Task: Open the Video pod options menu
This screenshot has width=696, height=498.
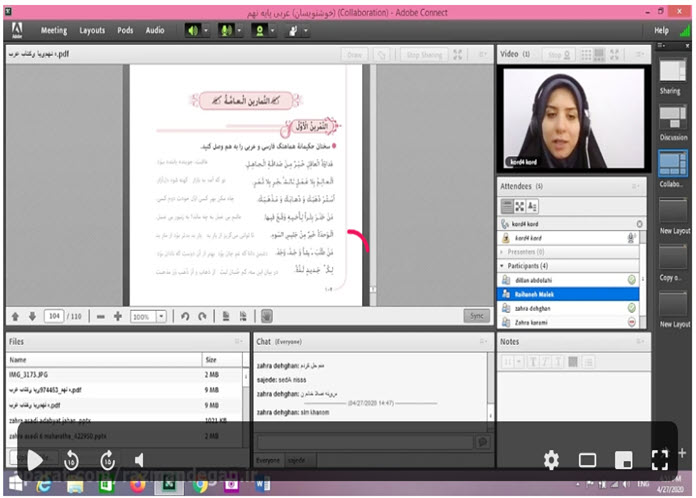Action: pyautogui.click(x=640, y=54)
